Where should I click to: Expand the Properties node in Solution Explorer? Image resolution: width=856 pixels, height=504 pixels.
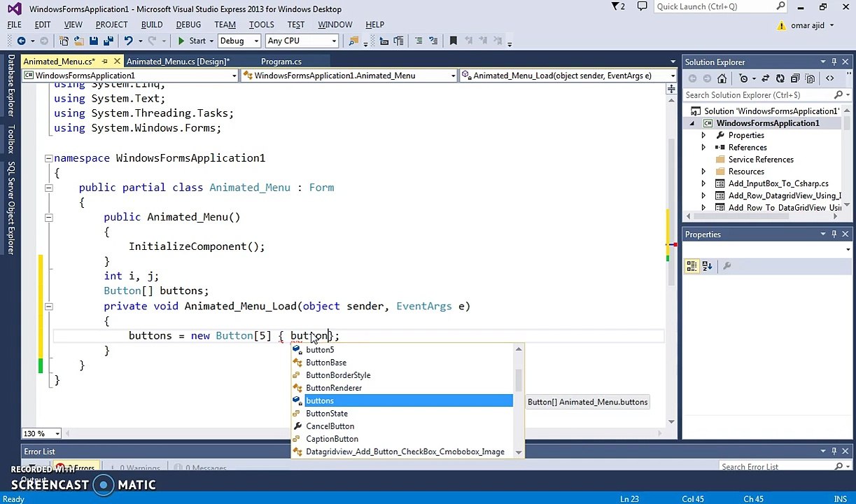tap(703, 135)
